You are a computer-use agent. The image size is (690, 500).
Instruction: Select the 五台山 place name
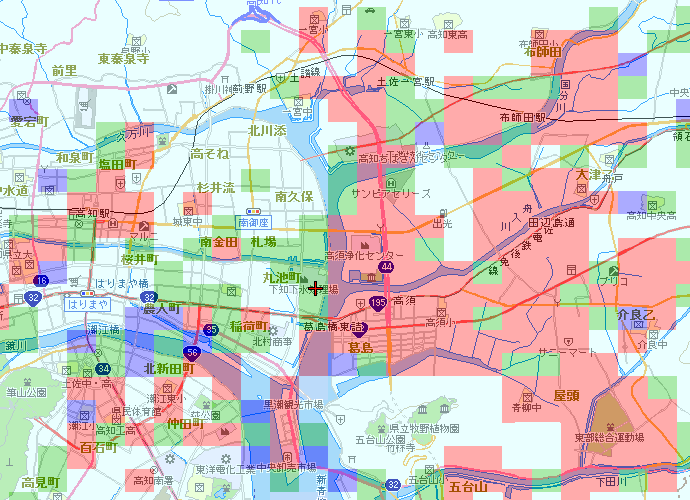467,487
